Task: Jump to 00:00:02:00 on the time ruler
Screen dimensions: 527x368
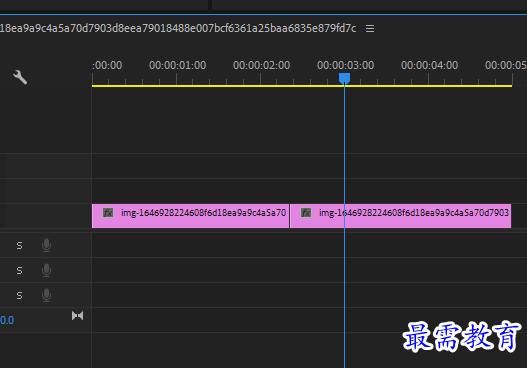Action: tap(261, 65)
